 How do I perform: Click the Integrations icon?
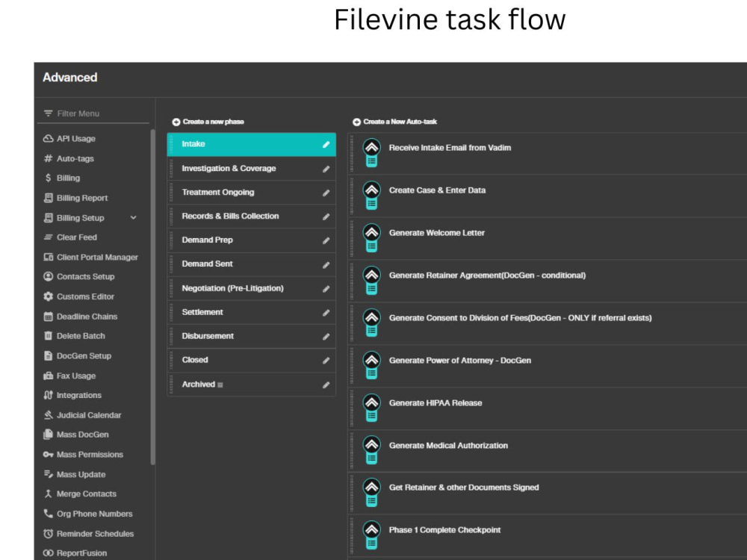(x=48, y=395)
